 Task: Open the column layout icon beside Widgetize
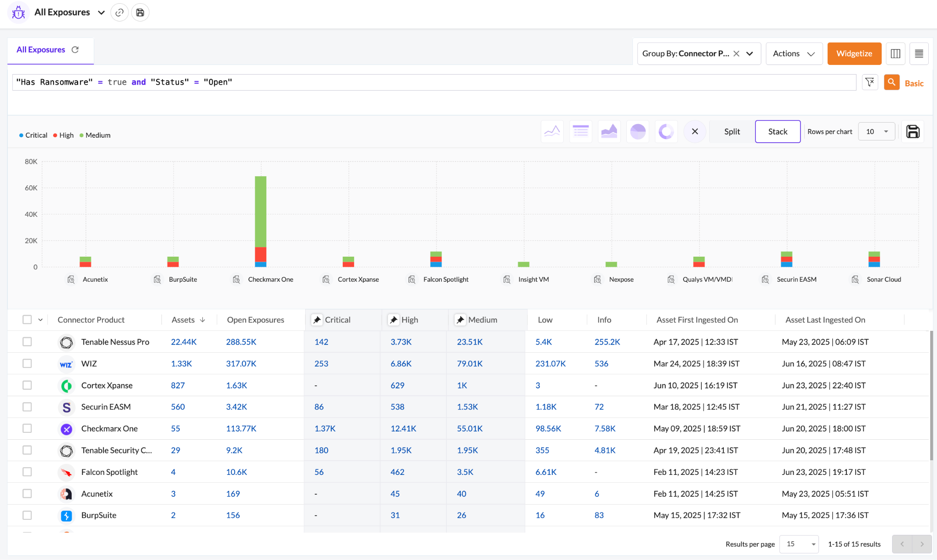coord(895,54)
